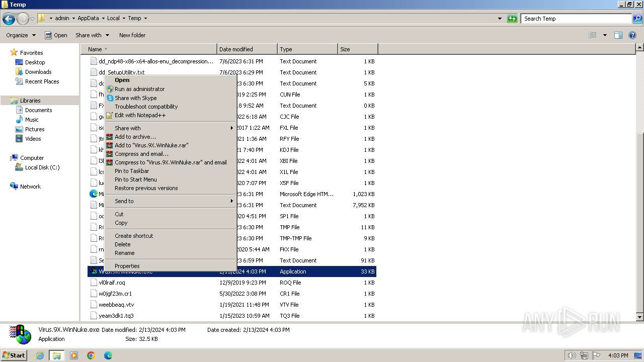
Task: Open the Help question mark icon
Action: (x=632, y=35)
